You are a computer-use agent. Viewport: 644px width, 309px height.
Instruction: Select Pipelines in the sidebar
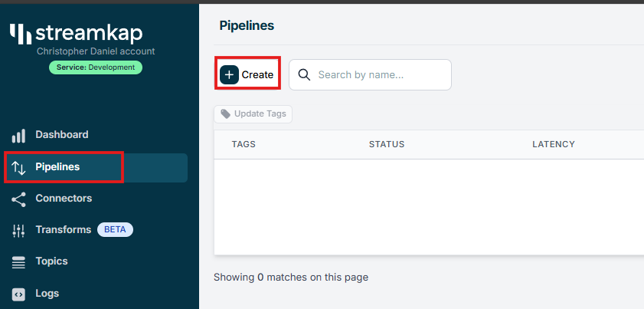point(95,167)
